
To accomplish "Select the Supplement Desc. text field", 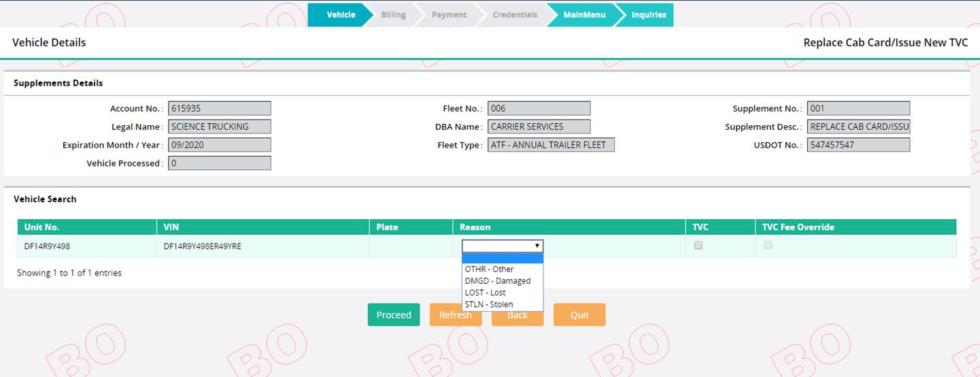I will coord(858,127).
